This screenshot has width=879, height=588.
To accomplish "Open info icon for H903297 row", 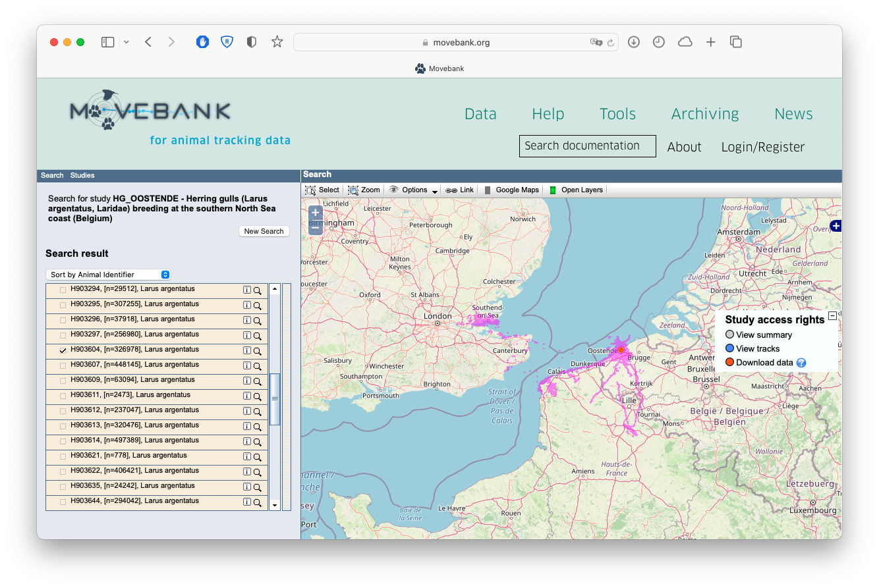I will tap(247, 336).
